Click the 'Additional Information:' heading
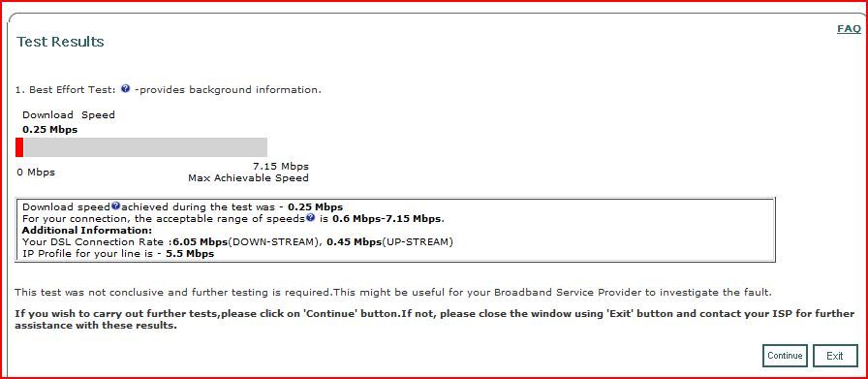 click(x=87, y=230)
